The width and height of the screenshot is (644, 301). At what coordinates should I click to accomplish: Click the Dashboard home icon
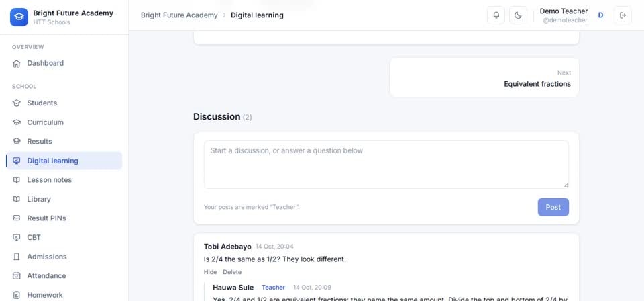[x=16, y=63]
